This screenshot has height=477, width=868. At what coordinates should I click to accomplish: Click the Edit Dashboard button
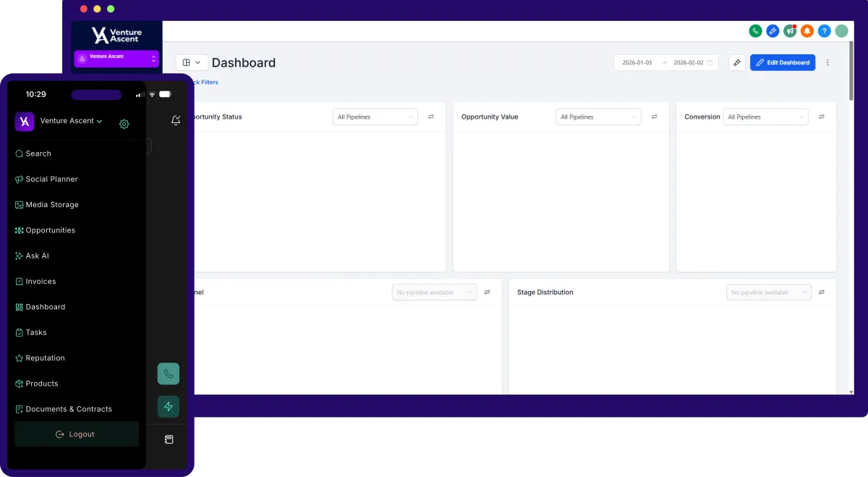coord(783,63)
